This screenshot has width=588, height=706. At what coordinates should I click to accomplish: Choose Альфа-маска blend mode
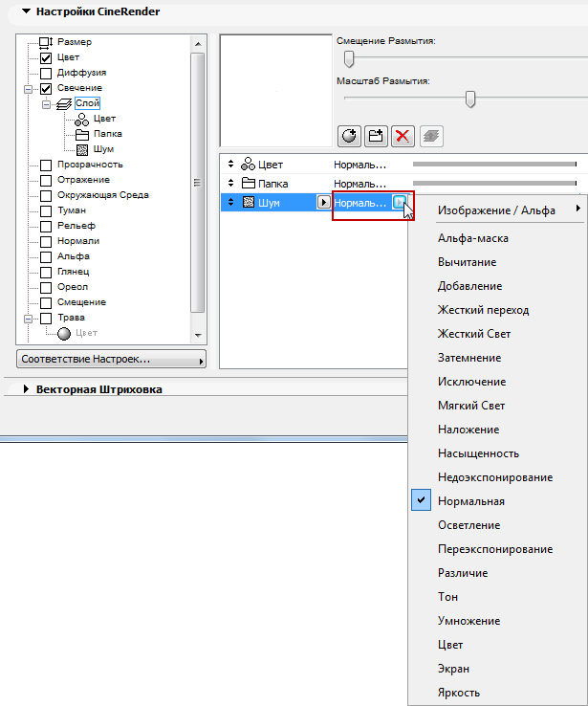(x=473, y=238)
